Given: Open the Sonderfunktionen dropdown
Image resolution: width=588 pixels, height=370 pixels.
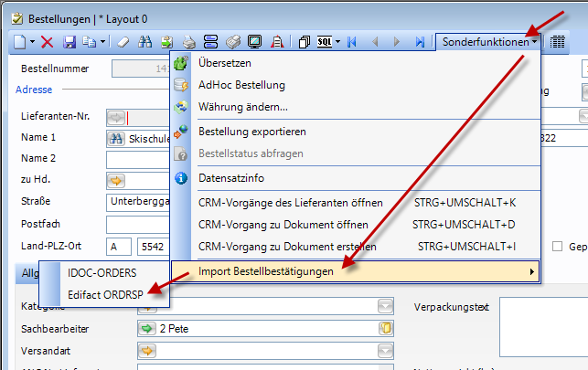Looking at the screenshot, I should [489, 42].
